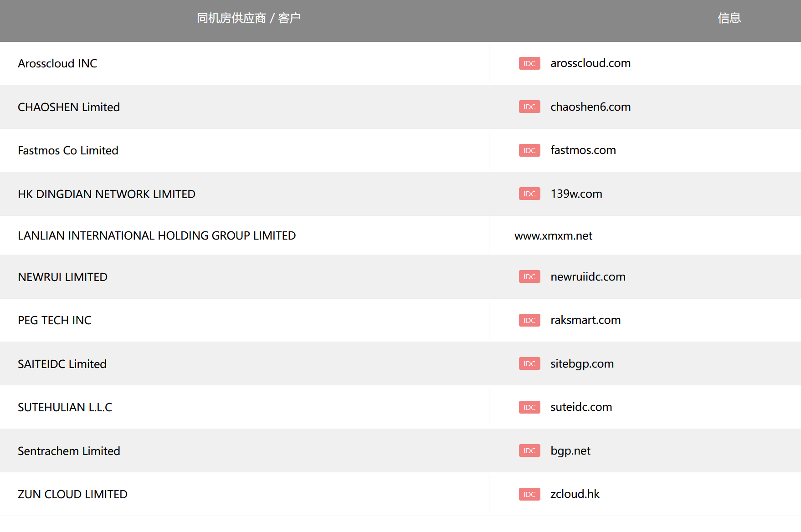Open raksmart.com link
The height and width of the screenshot is (532, 801).
585,320
